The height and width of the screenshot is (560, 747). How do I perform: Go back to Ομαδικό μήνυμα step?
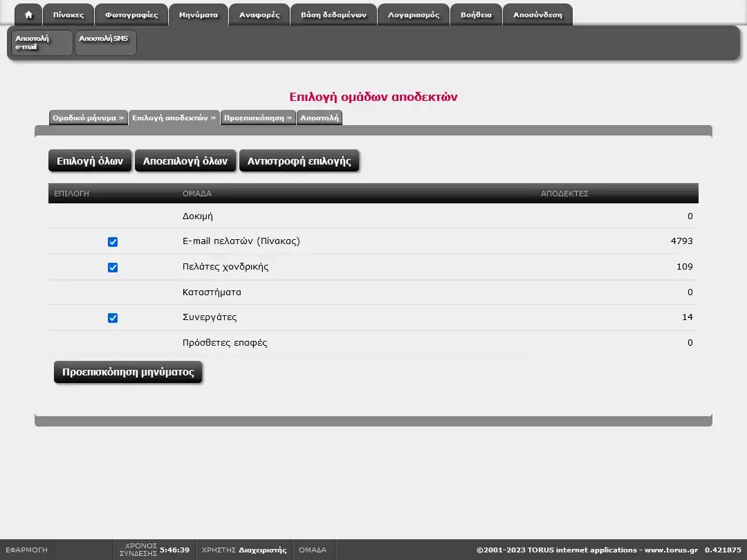pyautogui.click(x=88, y=118)
